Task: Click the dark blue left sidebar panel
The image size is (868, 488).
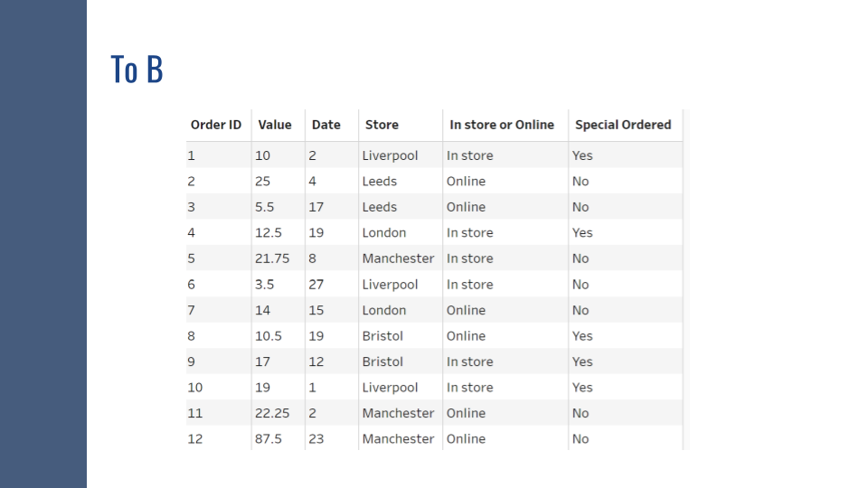Action: coord(42,244)
